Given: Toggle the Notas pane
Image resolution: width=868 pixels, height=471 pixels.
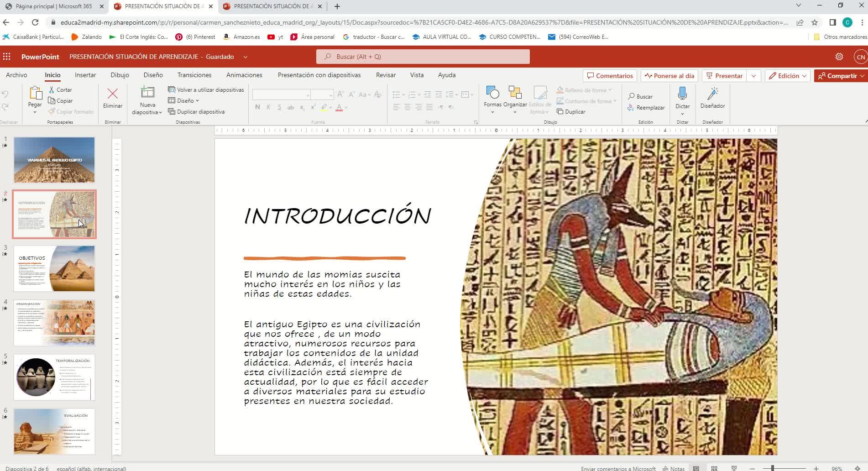Looking at the screenshot, I should (x=674, y=468).
